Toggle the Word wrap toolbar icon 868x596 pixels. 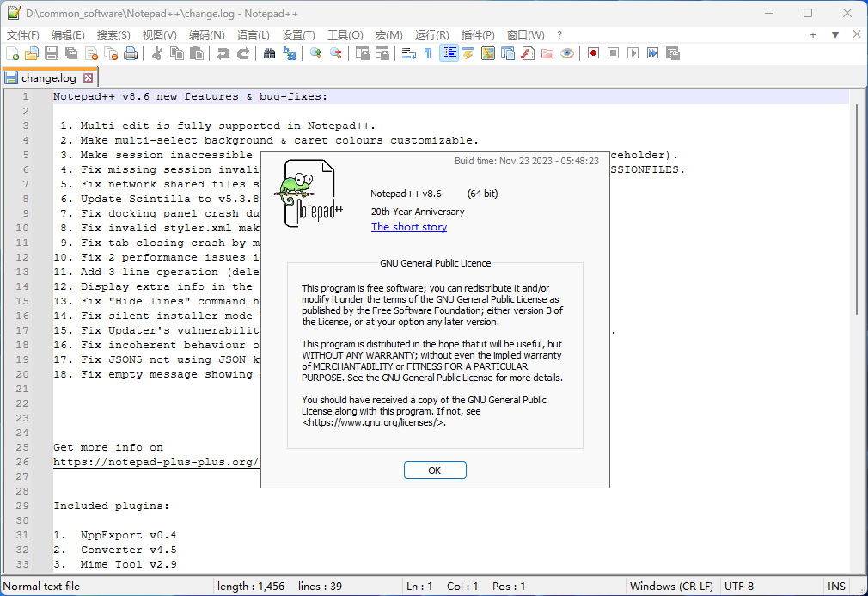409,53
